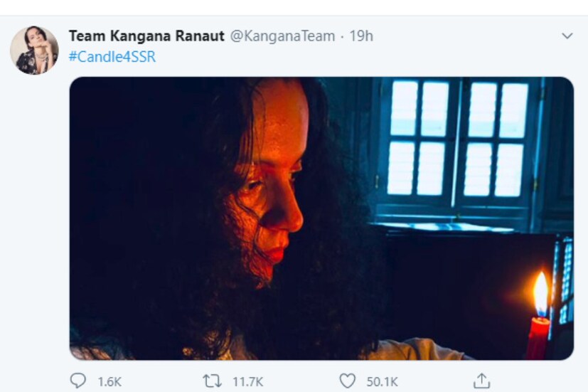Click the share upload icon

pos(482,381)
